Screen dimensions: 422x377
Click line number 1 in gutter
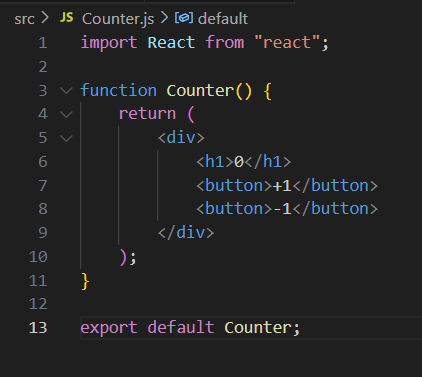click(x=43, y=43)
